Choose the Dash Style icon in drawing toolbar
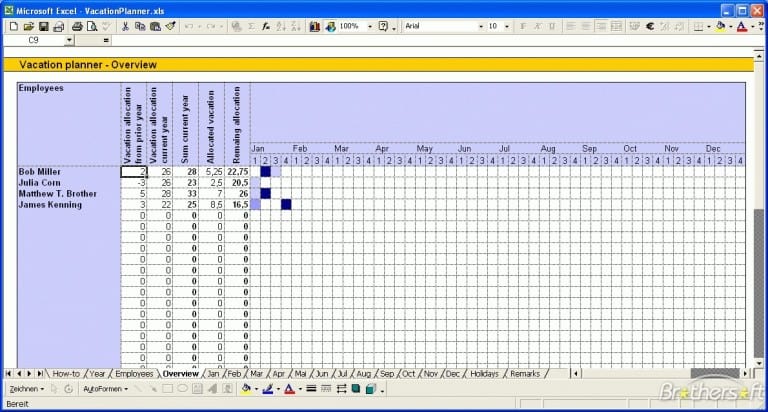 [x=326, y=389]
